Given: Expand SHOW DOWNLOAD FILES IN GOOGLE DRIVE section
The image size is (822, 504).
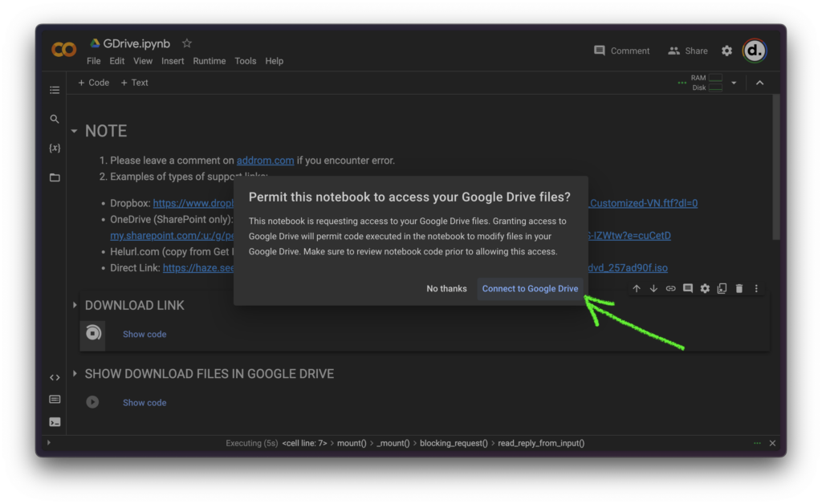Looking at the screenshot, I should 75,373.
